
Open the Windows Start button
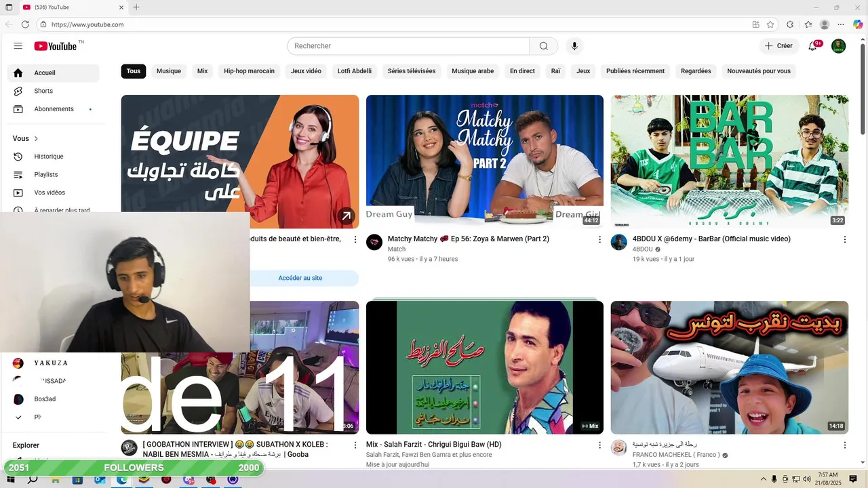click(11, 479)
